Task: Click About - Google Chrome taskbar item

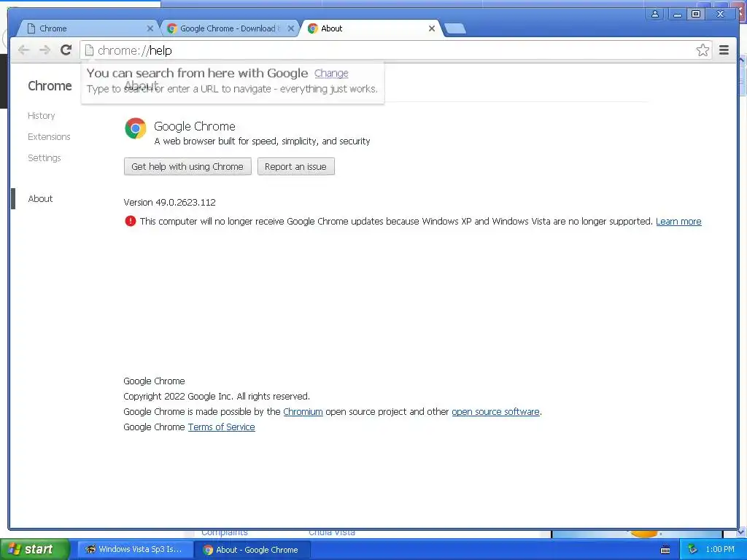Action: pos(252,550)
